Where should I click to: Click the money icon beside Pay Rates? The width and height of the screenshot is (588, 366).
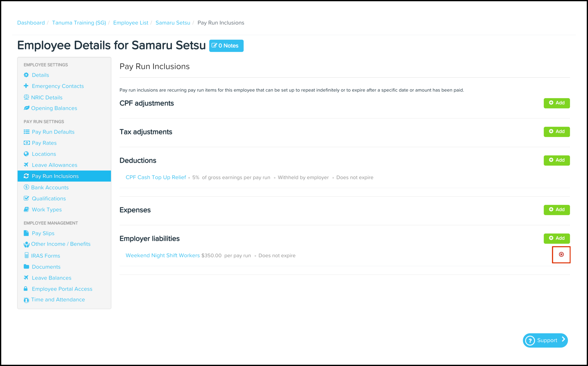pos(27,143)
